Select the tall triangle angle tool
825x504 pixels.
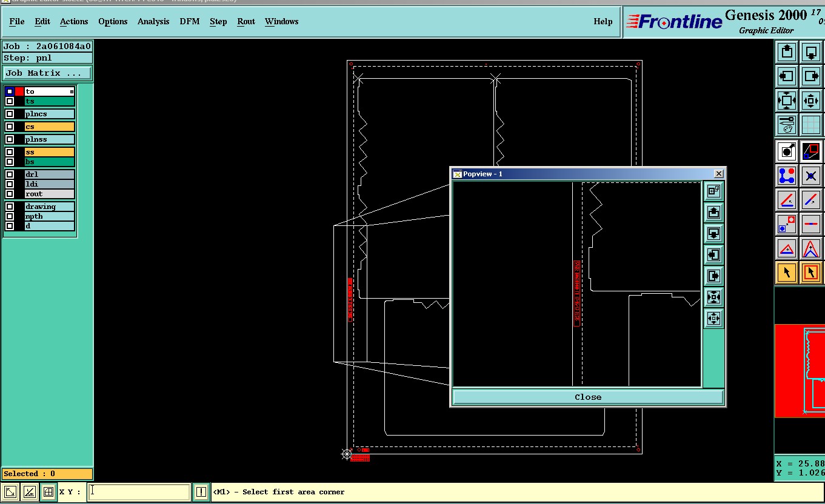pos(811,248)
